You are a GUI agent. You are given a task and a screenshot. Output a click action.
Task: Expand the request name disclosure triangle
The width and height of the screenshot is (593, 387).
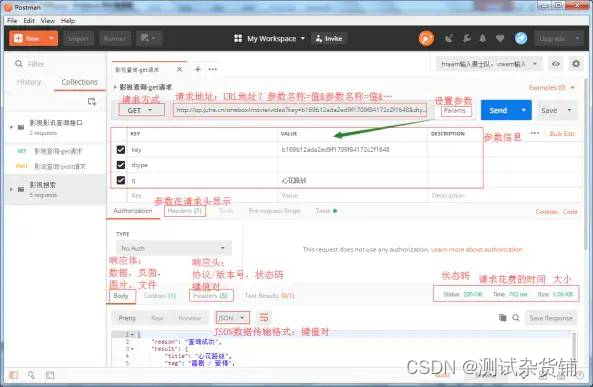115,87
